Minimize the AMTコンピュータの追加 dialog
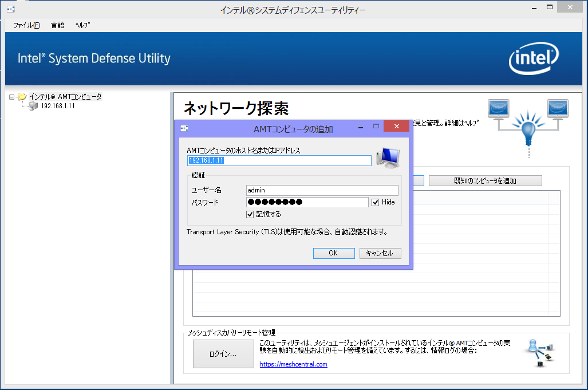588x390 pixels. pyautogui.click(x=360, y=128)
